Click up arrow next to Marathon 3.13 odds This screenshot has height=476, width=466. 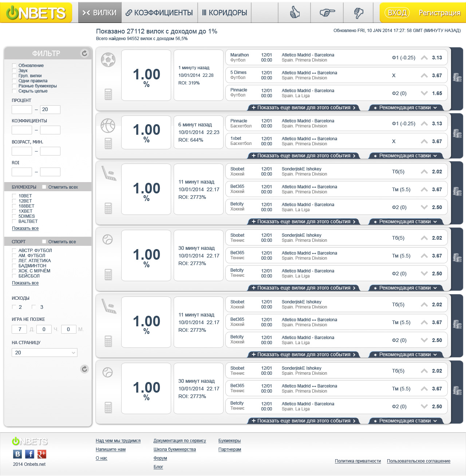click(424, 58)
